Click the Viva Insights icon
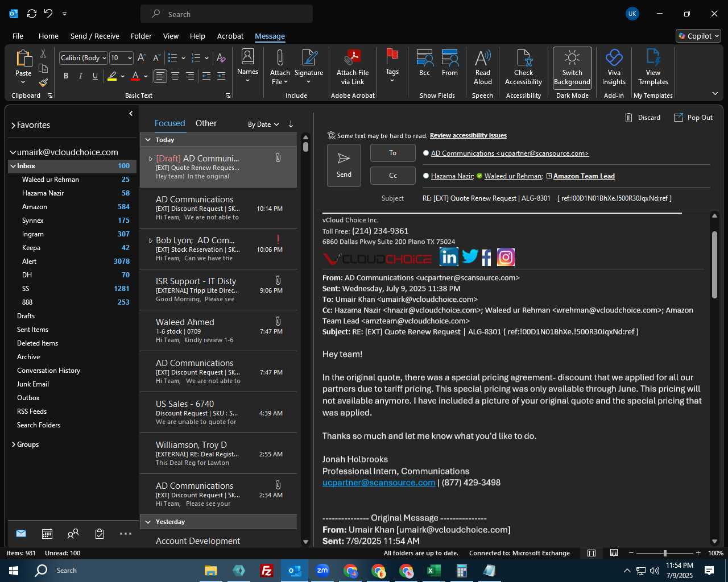Screen dimensions: 728x582 click(614, 58)
